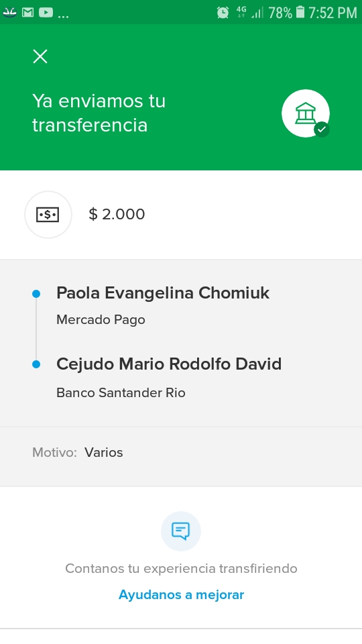Tap the Motivo Varios row
This screenshot has height=644, width=362.
click(181, 452)
